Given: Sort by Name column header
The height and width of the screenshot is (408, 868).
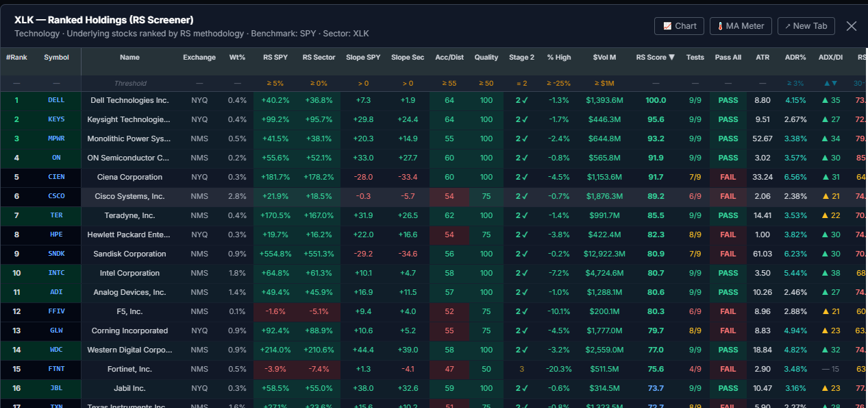Looking at the screenshot, I should coord(129,58).
